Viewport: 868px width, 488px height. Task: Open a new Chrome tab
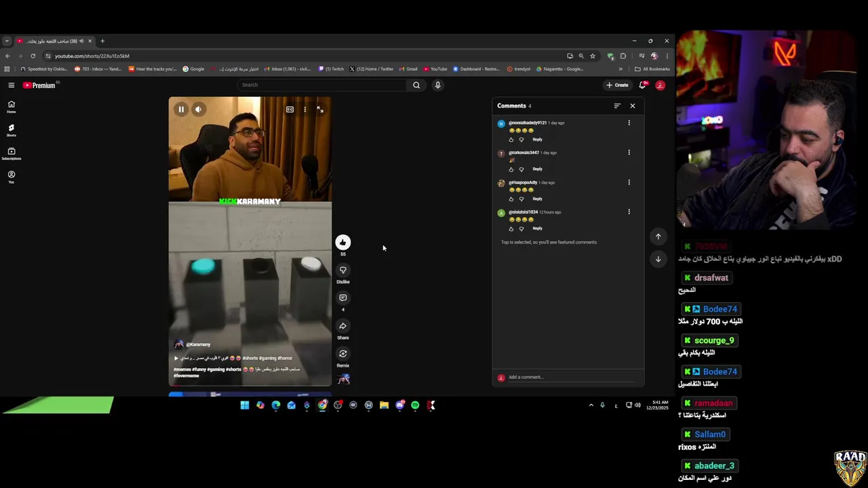[x=102, y=41]
